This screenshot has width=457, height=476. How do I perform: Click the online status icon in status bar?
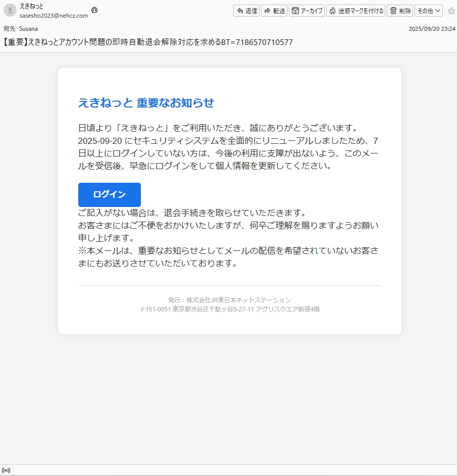pyautogui.click(x=7, y=470)
